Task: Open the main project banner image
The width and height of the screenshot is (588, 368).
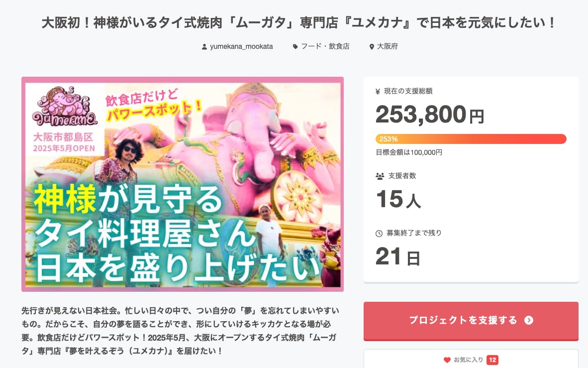Action: pos(183,184)
